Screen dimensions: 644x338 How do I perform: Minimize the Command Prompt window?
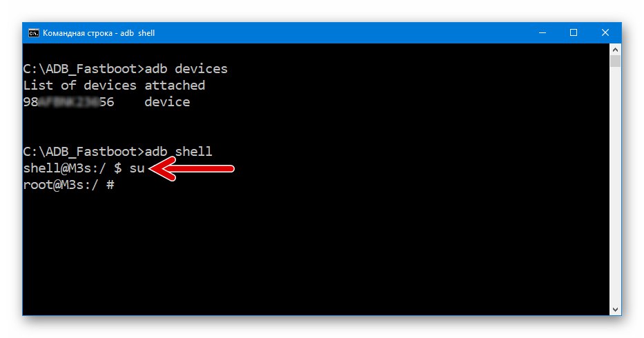tap(542, 32)
